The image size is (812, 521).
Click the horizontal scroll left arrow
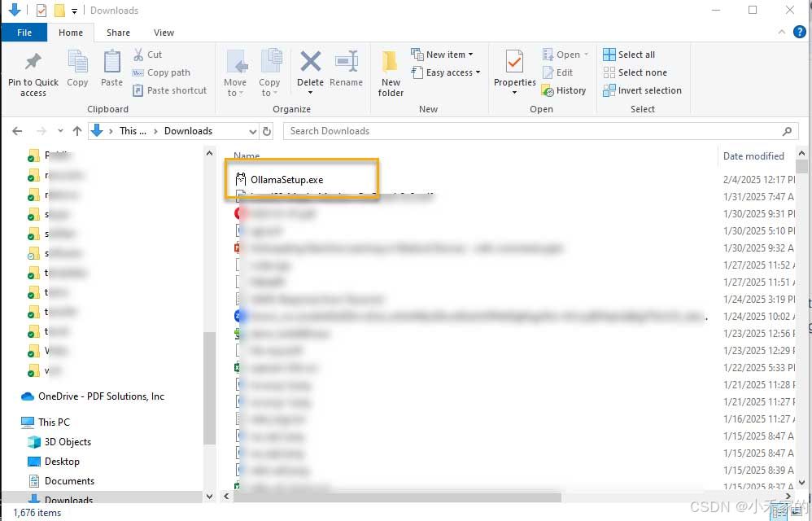click(x=226, y=496)
